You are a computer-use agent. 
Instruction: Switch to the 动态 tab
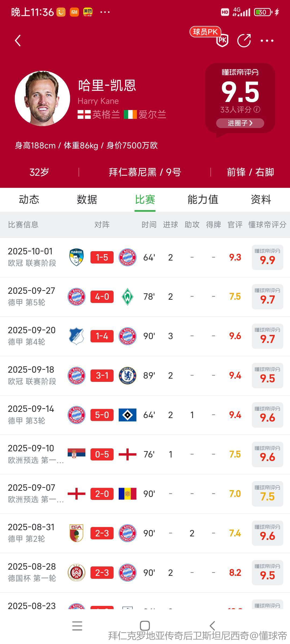pos(29,200)
